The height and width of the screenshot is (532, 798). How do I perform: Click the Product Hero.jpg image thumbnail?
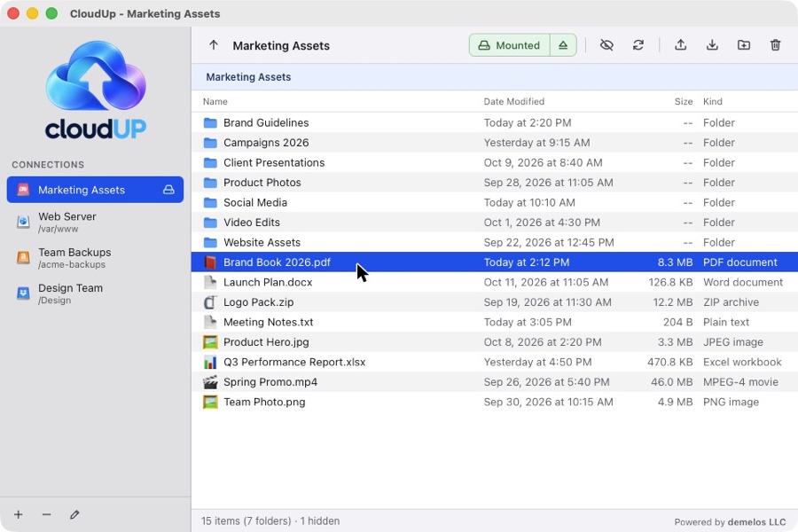(x=210, y=342)
